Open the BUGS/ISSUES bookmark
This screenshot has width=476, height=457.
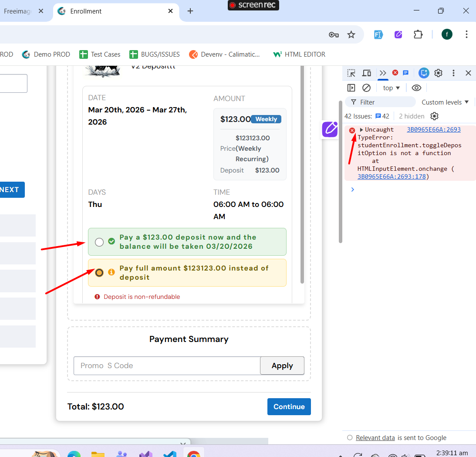click(155, 54)
